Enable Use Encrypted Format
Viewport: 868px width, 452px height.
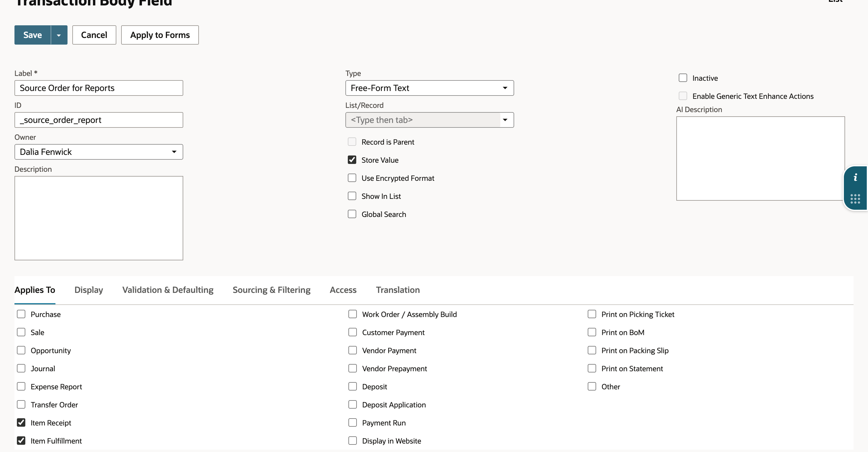pyautogui.click(x=352, y=178)
